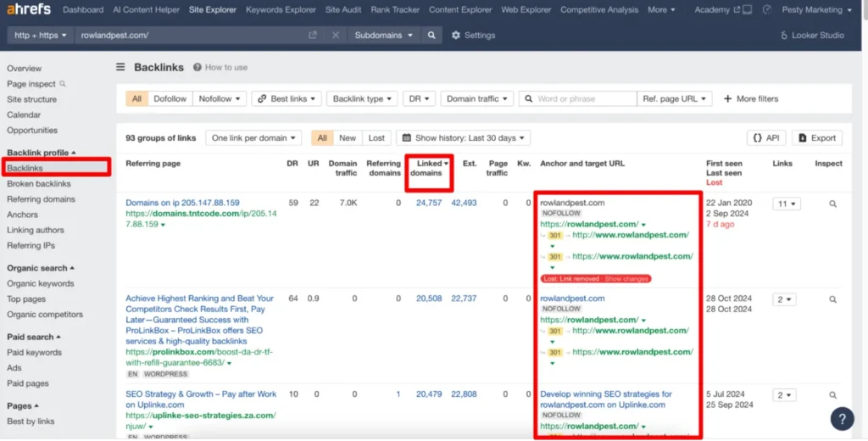Select the Lost links toggle
The height and width of the screenshot is (441, 868).
(376, 137)
